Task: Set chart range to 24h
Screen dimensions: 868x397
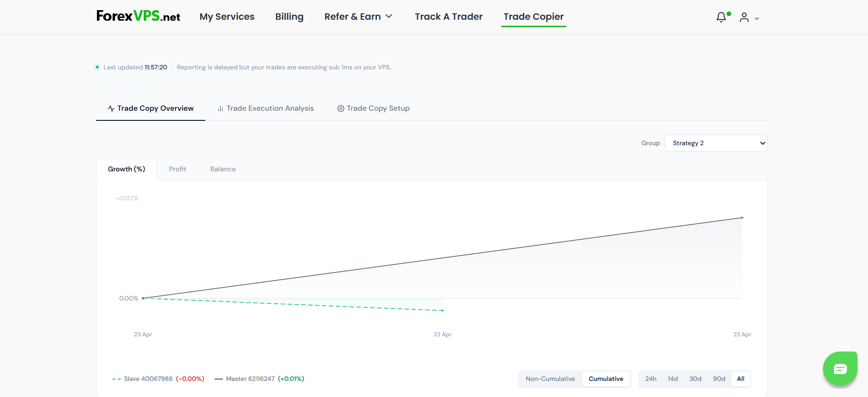Action: click(x=651, y=379)
